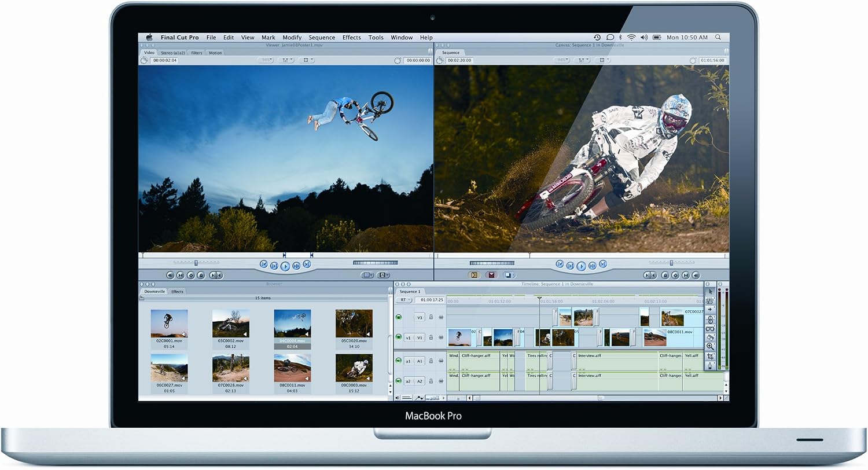Toggle visibility of video track V1
This screenshot has height=470, width=868.
tap(399, 337)
